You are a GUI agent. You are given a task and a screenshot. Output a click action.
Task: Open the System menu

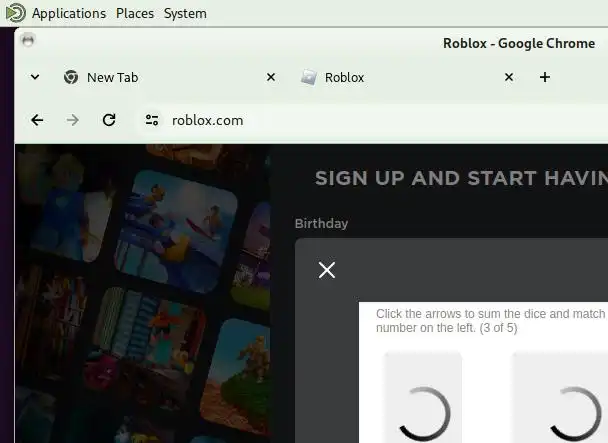click(x=185, y=14)
